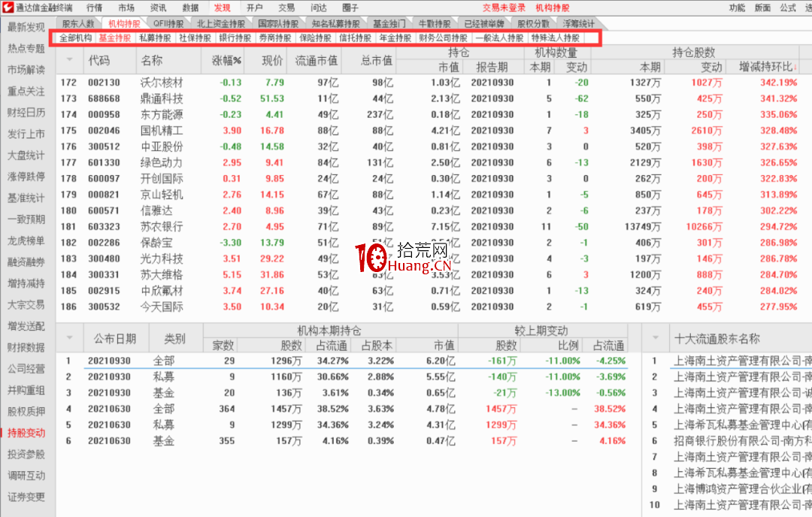Switch to the 浮筹统计 tab
This screenshot has height=517, width=812.
578,24
